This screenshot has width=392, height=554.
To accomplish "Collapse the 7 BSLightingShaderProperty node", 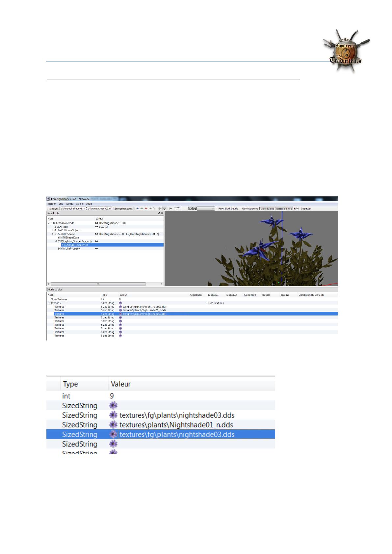I will click(x=56, y=241).
